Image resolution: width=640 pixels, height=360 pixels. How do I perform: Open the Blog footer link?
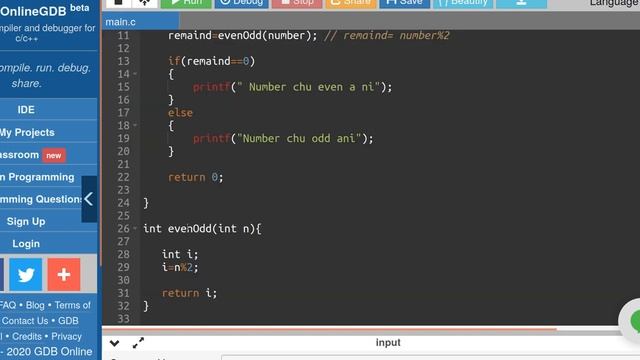(x=35, y=305)
